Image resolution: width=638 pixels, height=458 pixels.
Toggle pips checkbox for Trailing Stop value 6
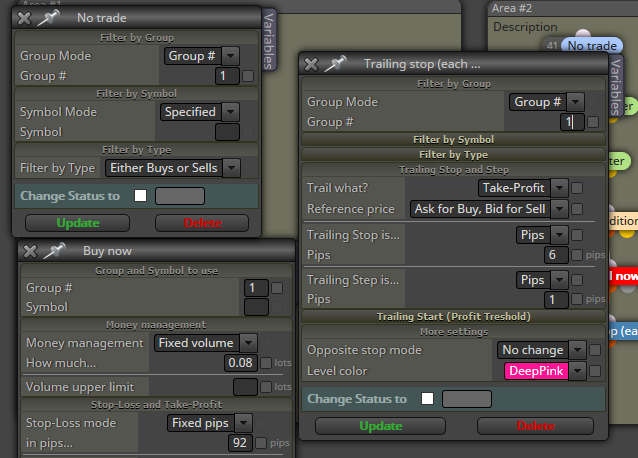(x=577, y=255)
